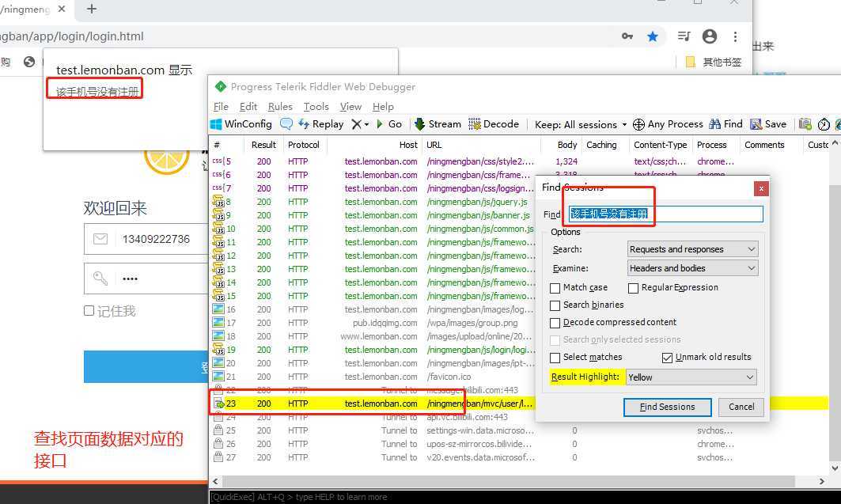Screen dimensions: 841x504
Task: Select the /ningmengban/js/jquery.js URL cell
Action: pos(477,202)
